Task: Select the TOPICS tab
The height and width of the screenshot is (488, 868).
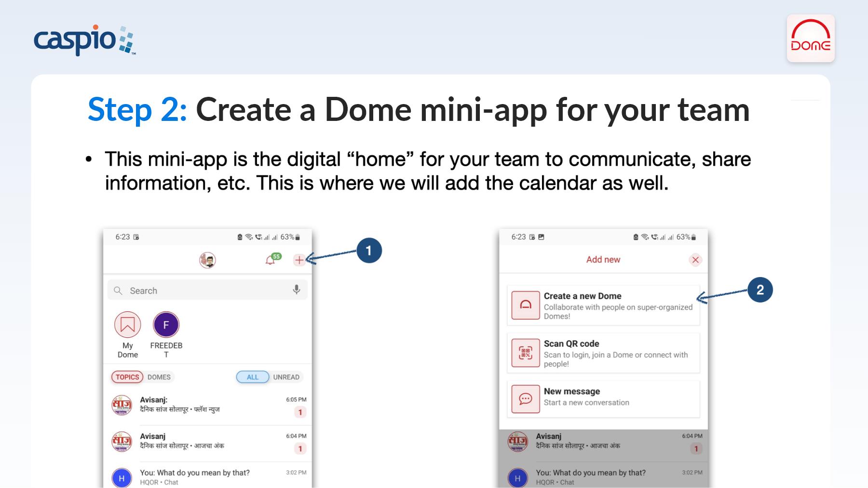Action: tap(127, 377)
